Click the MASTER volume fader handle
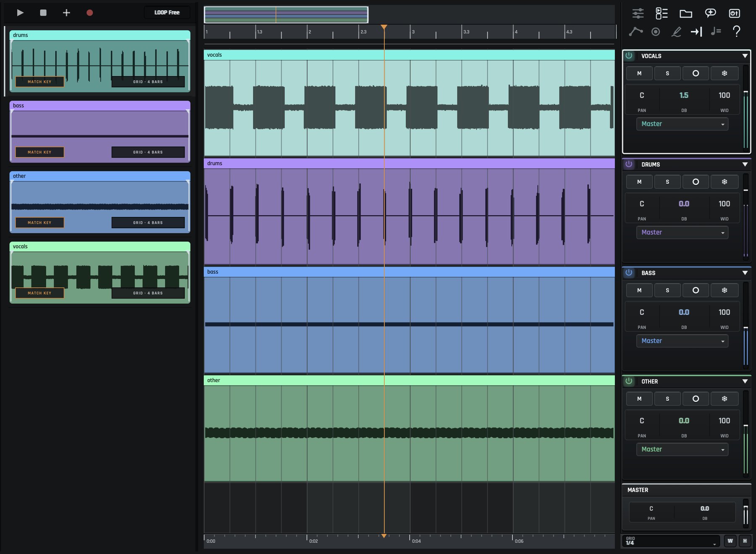 click(x=745, y=507)
